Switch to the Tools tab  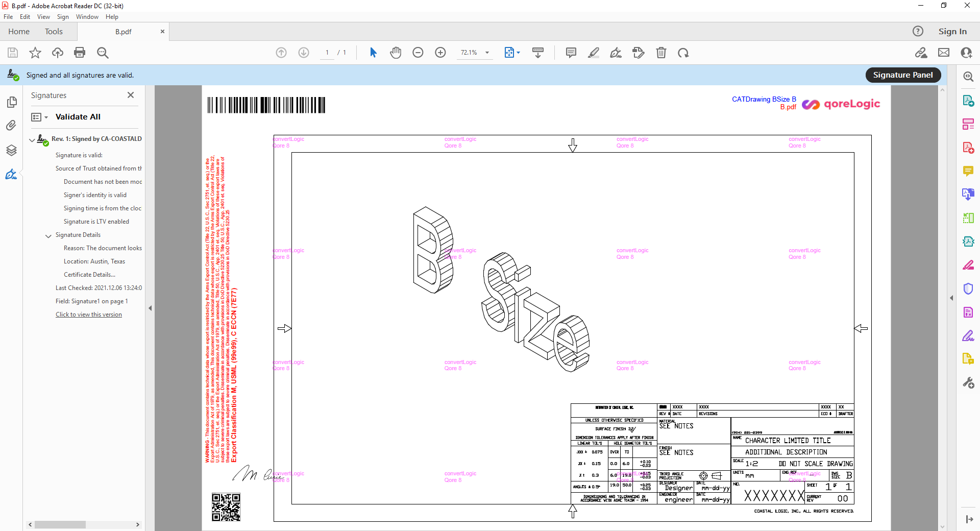point(54,31)
